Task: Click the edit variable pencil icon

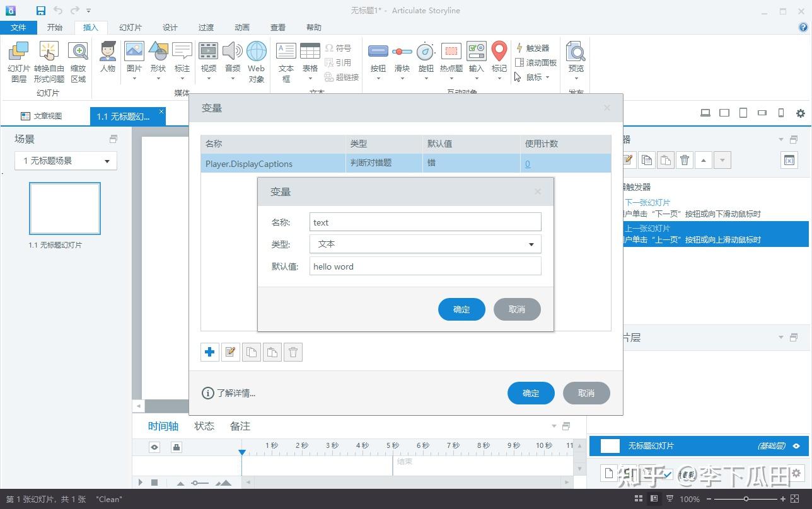Action: point(231,352)
